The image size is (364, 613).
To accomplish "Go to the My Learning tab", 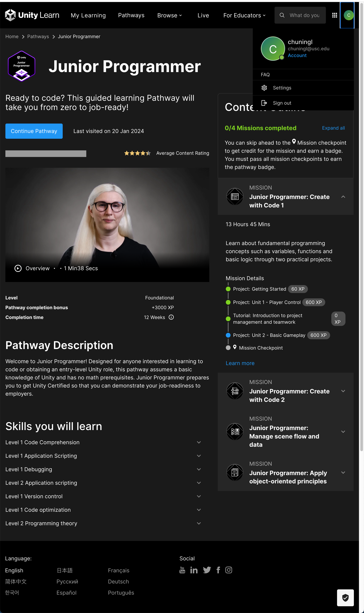I will tap(88, 15).
